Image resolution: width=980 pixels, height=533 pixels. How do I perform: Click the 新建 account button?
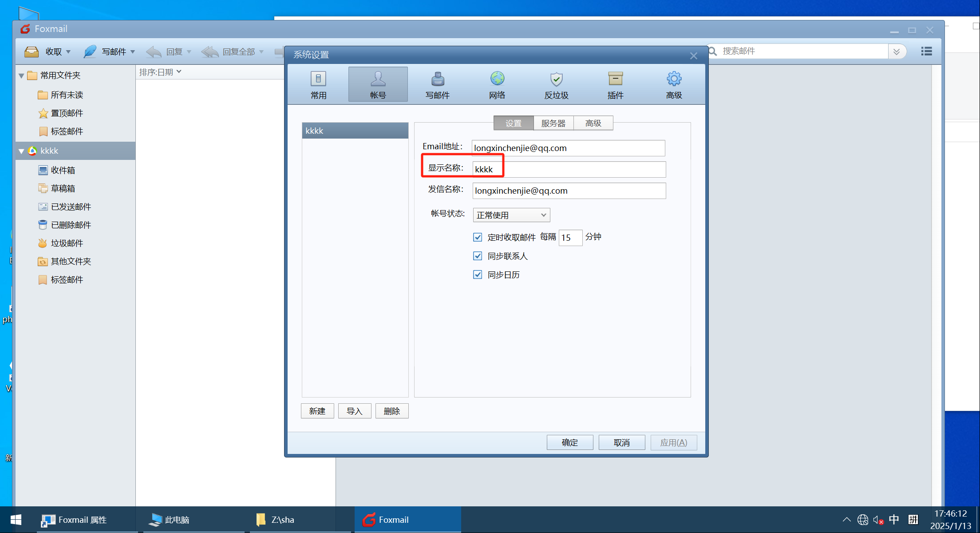[317, 411]
